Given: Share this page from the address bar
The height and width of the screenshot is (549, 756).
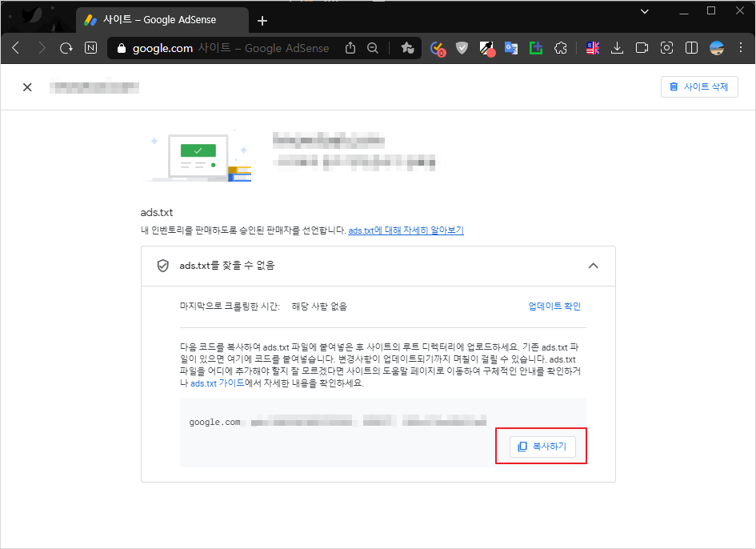Looking at the screenshot, I should (350, 48).
